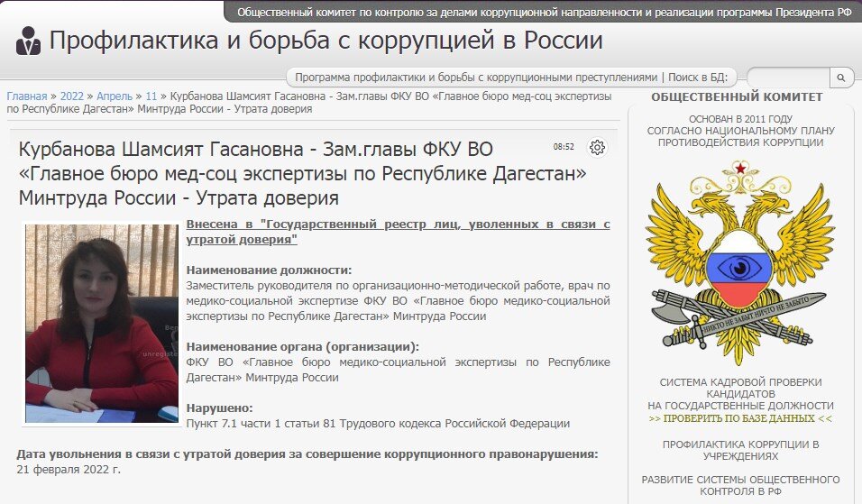Click the date 21 февраля 2022 г.
This screenshot has height=504, width=862.
pos(69,470)
